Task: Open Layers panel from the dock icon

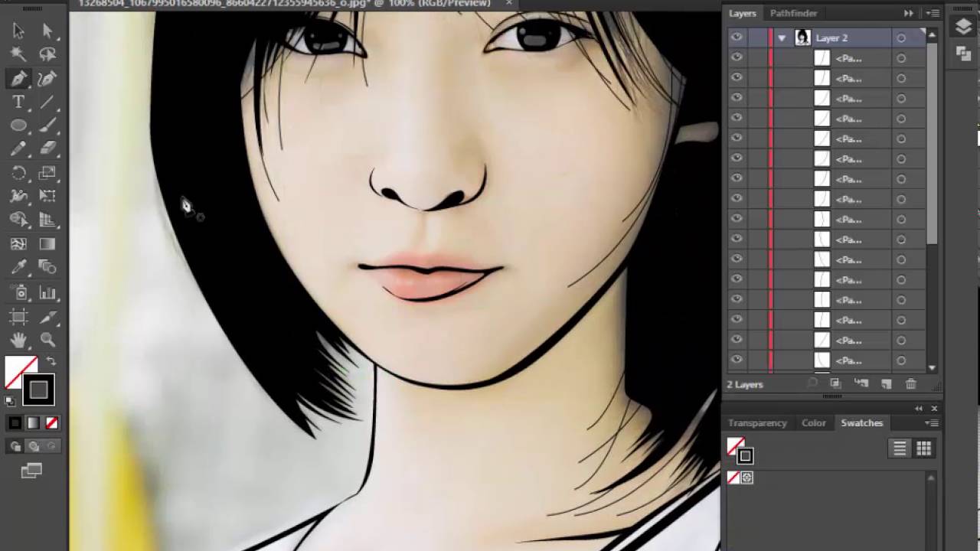Action: point(963,28)
